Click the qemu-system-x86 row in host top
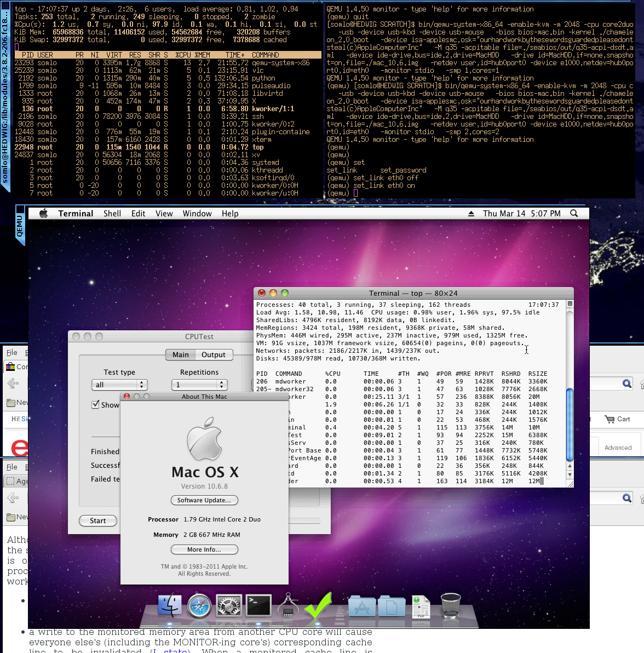 point(168,63)
